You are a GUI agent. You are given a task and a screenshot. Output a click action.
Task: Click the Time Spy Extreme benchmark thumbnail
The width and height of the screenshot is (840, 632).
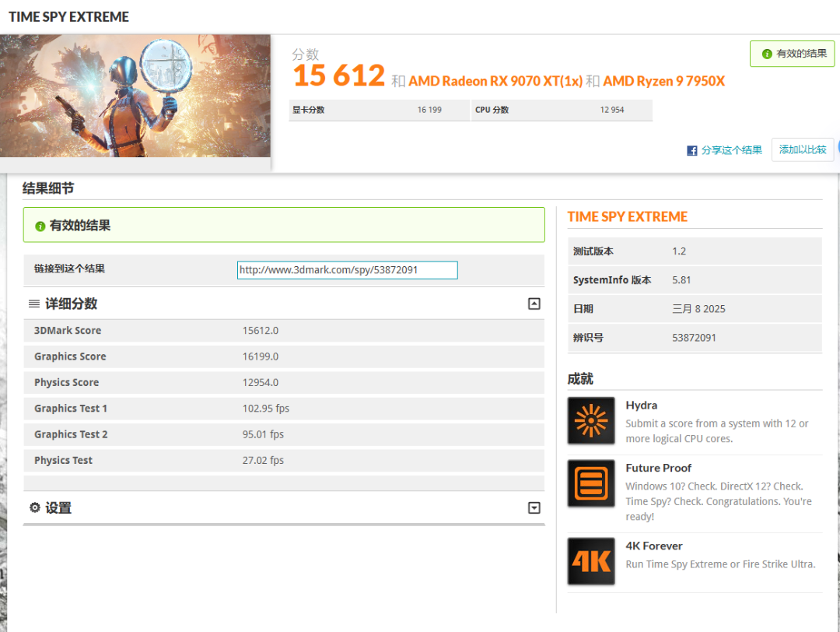(135, 96)
